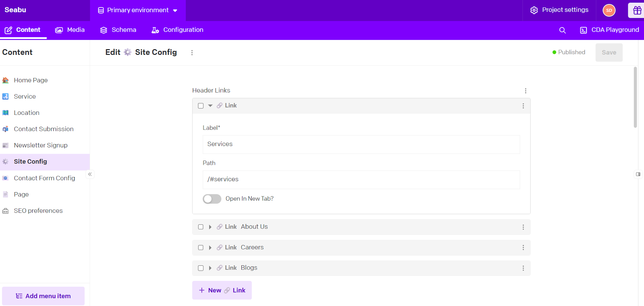
Task: Open options menu for Careers link
Action: pyautogui.click(x=523, y=248)
